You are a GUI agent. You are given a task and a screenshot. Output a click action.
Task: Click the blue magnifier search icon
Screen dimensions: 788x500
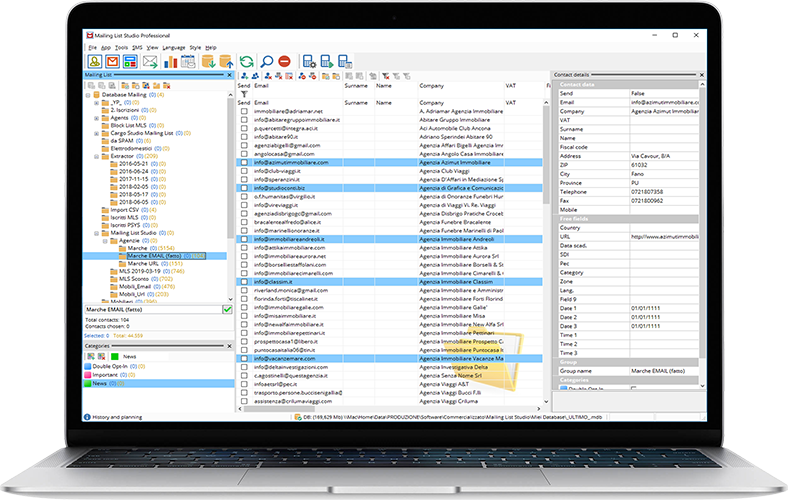click(266, 62)
